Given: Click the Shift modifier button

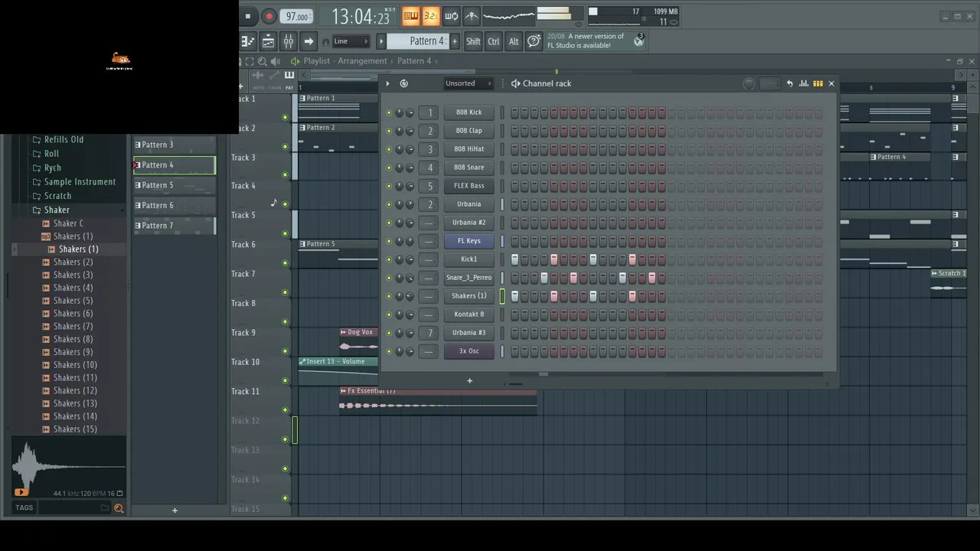Looking at the screenshot, I should point(473,41).
